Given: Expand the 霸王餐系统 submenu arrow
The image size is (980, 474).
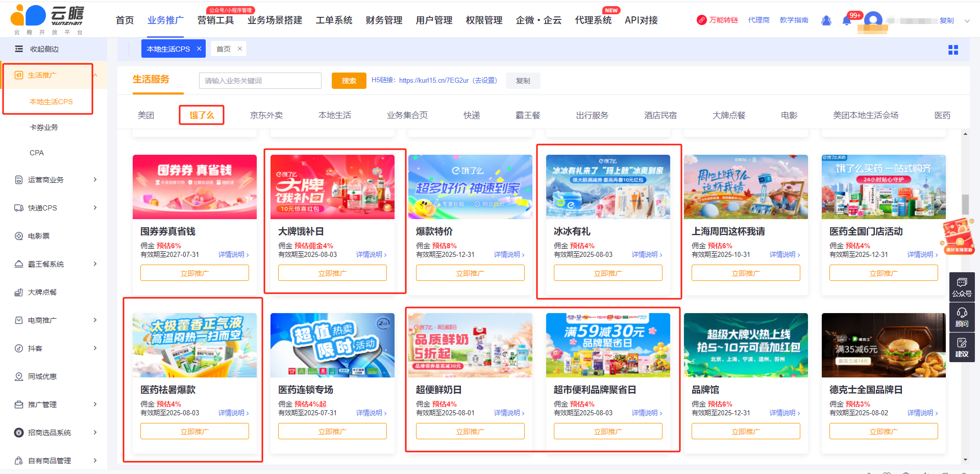Looking at the screenshot, I should pyautogui.click(x=95, y=264).
